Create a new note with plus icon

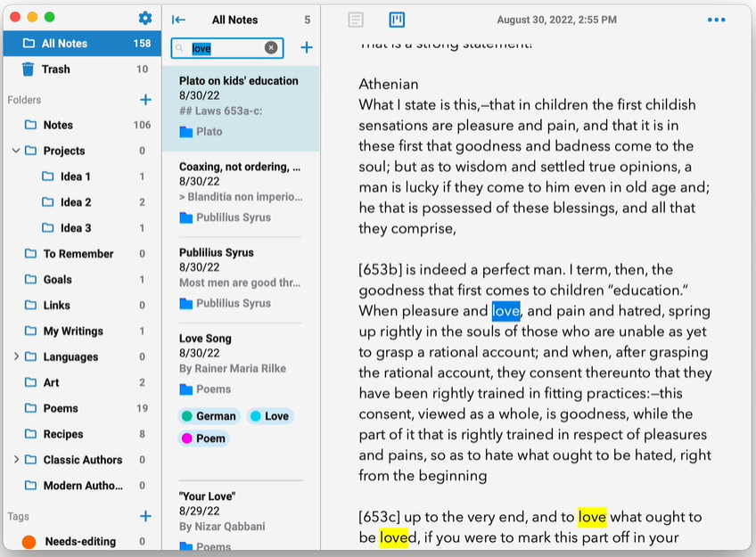306,48
